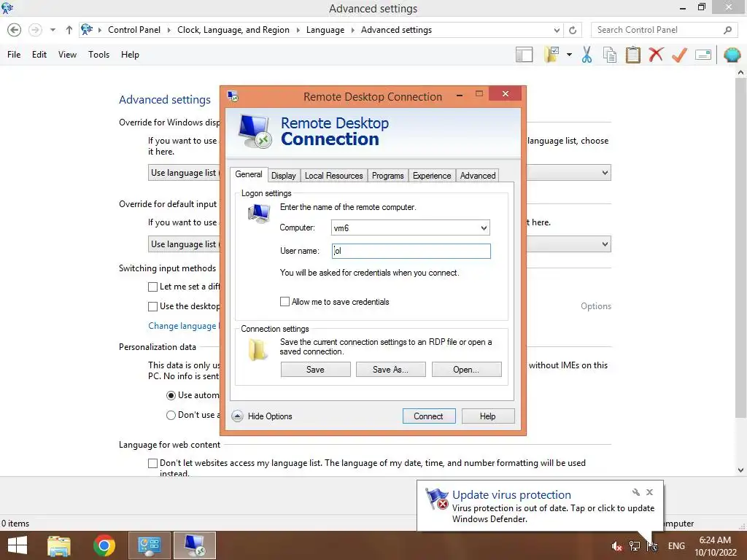This screenshot has width=747, height=560.
Task: Click the wrench icon on virus notification
Action: (635, 492)
